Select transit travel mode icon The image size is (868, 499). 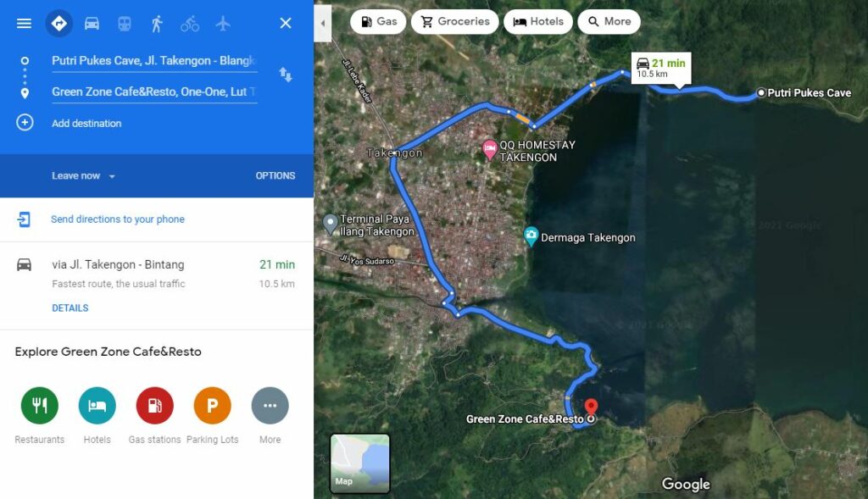(125, 23)
